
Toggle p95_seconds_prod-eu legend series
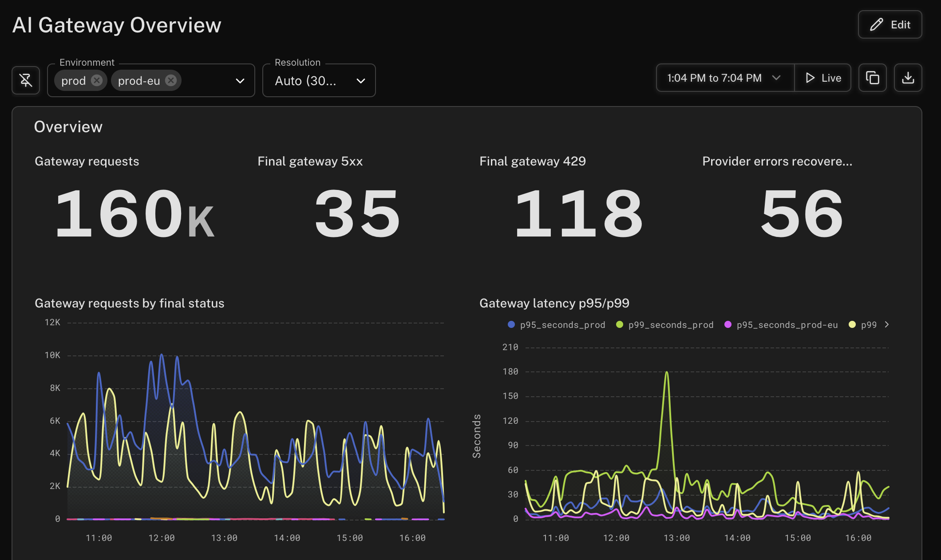[x=781, y=325]
